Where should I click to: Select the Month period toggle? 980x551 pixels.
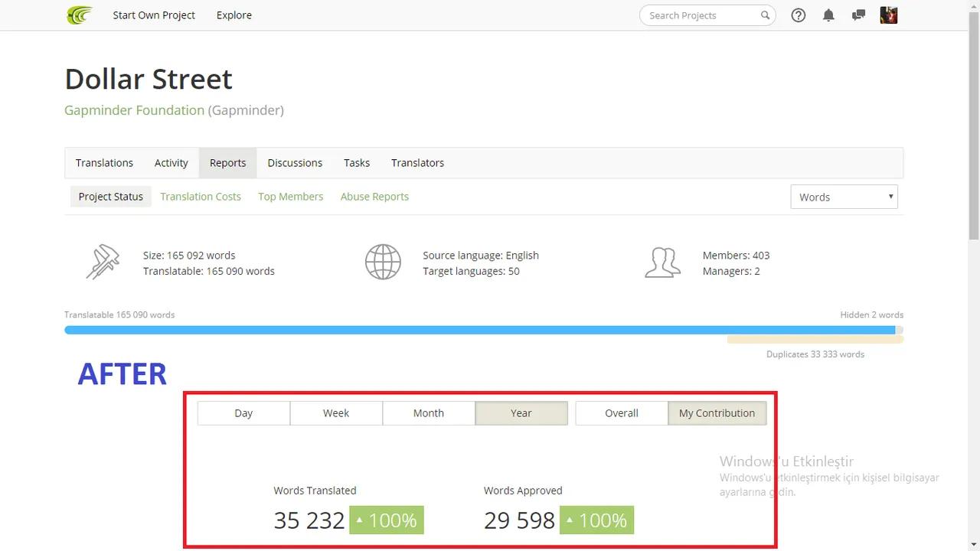click(x=429, y=413)
